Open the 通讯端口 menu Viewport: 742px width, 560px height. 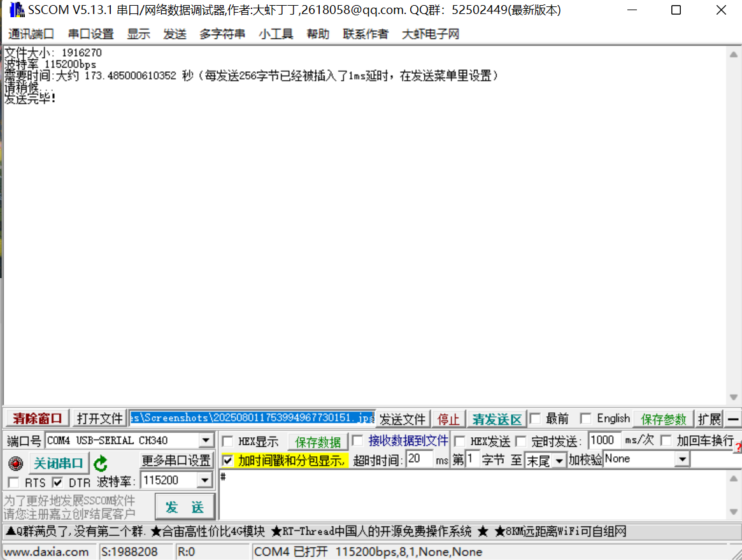pyautogui.click(x=31, y=34)
